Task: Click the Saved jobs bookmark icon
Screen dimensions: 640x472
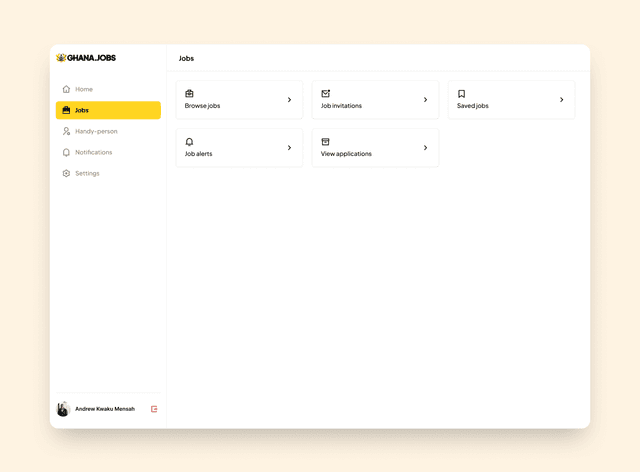Action: pyautogui.click(x=461, y=93)
